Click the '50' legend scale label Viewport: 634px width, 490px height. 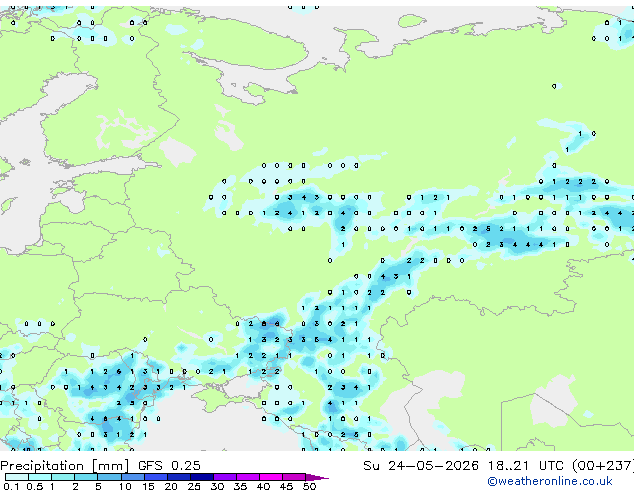[x=309, y=486]
